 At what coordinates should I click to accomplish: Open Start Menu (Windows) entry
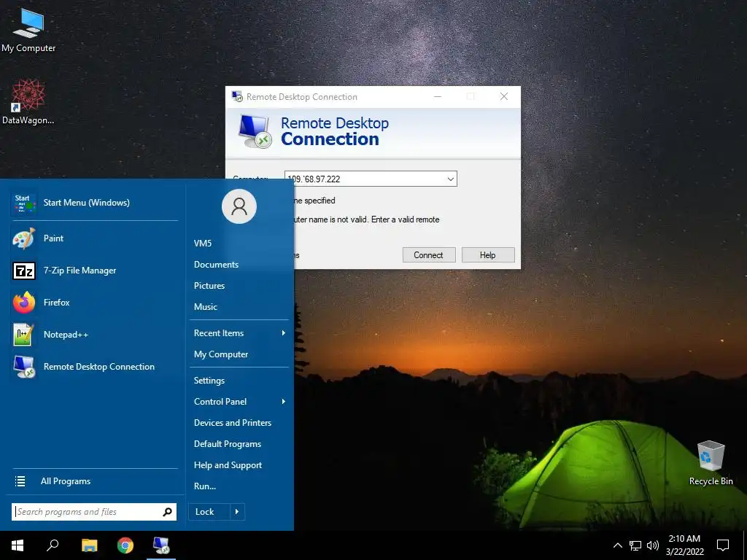94,203
